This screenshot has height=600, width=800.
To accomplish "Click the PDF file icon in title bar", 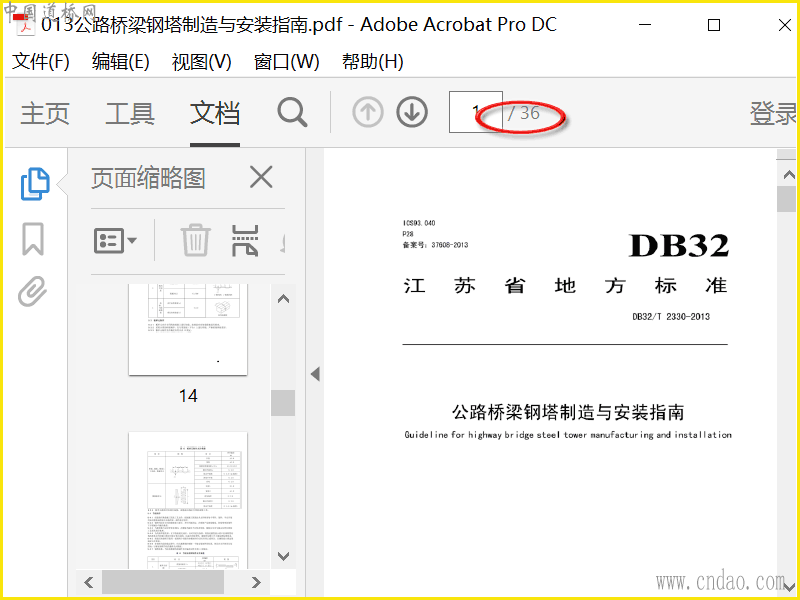I will (x=24, y=24).
